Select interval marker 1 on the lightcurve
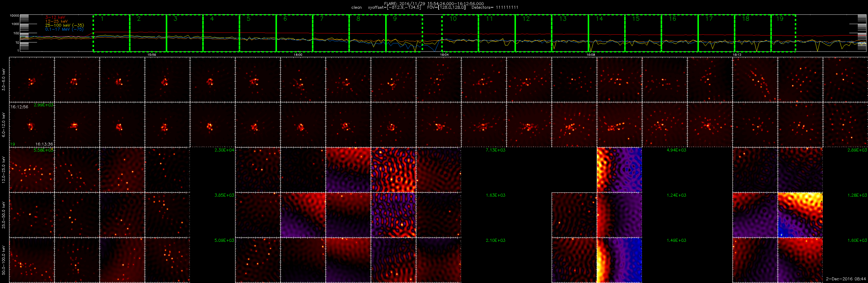Screen dimensions: 868x283 pos(102,19)
